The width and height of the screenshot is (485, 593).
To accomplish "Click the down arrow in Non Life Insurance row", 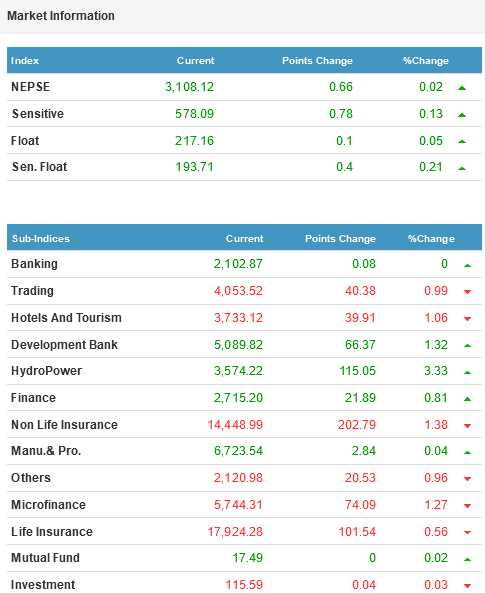I will pyautogui.click(x=468, y=426).
